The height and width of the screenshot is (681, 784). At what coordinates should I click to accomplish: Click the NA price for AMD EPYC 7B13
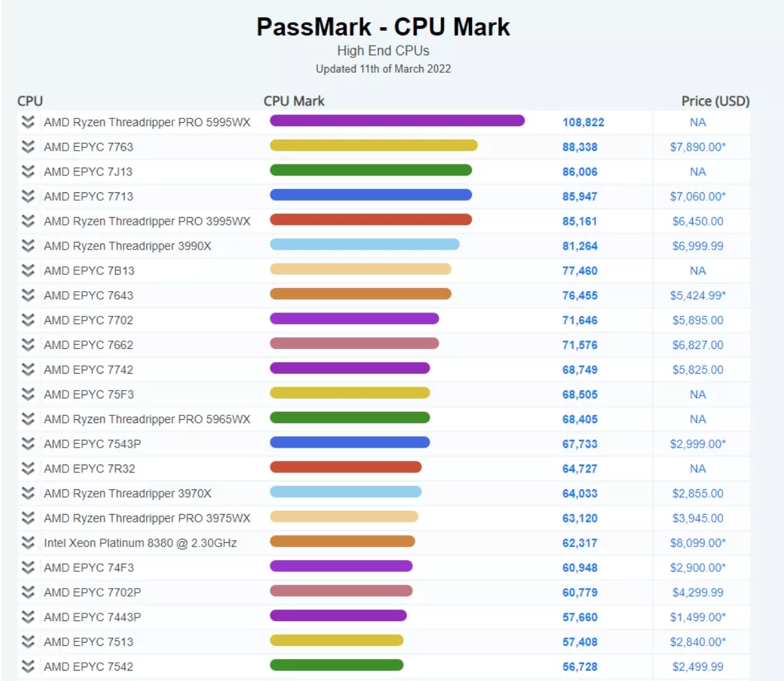[699, 270]
